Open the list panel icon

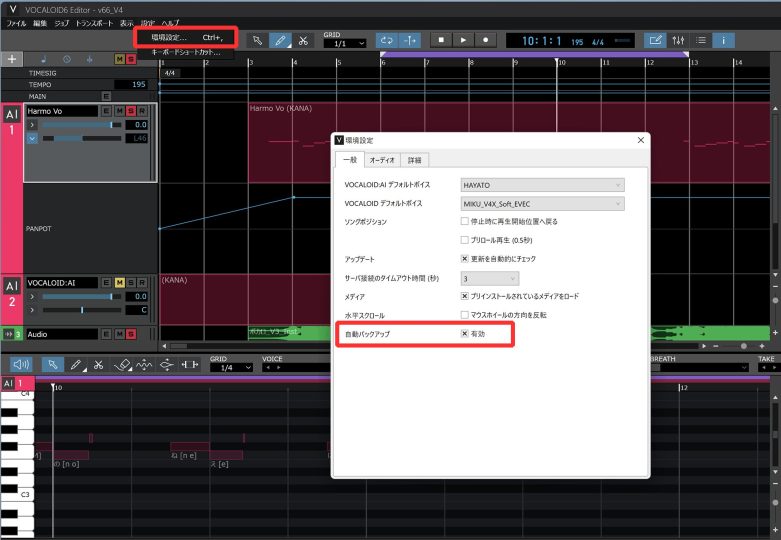click(x=701, y=40)
